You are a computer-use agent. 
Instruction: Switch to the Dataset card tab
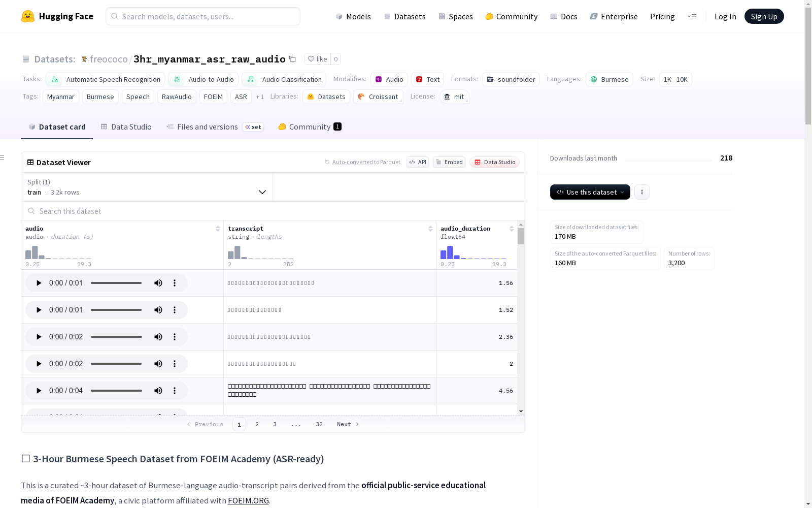point(57,127)
